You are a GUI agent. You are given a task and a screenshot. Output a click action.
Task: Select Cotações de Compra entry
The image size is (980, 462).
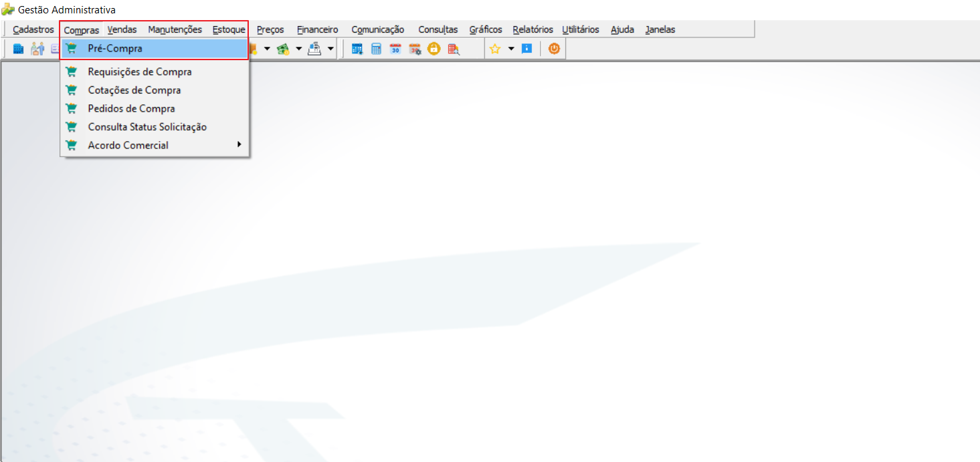(x=155, y=90)
